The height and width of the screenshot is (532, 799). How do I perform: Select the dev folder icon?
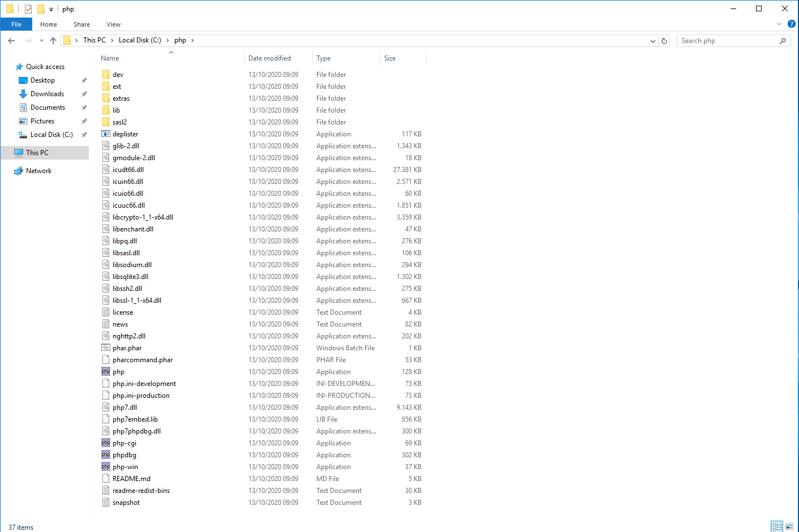click(x=106, y=75)
